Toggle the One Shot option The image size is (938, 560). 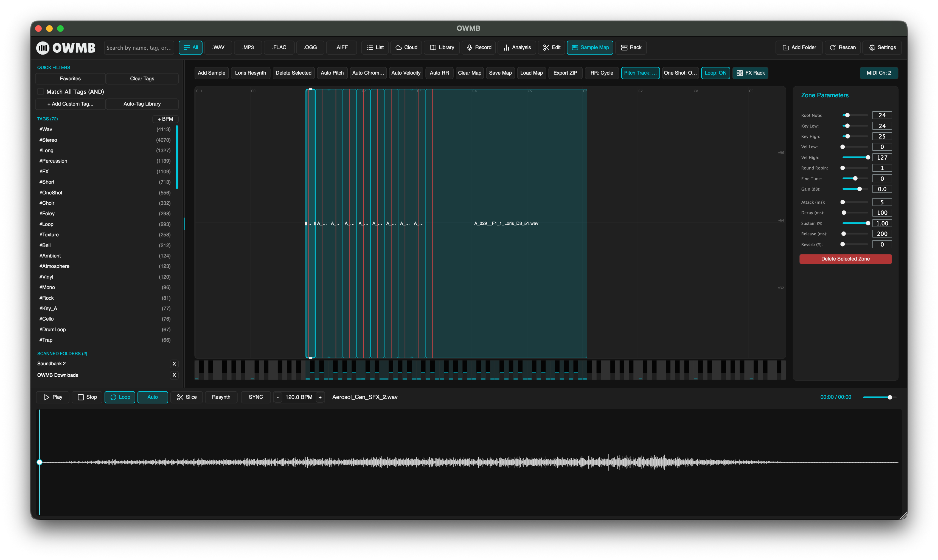(680, 73)
